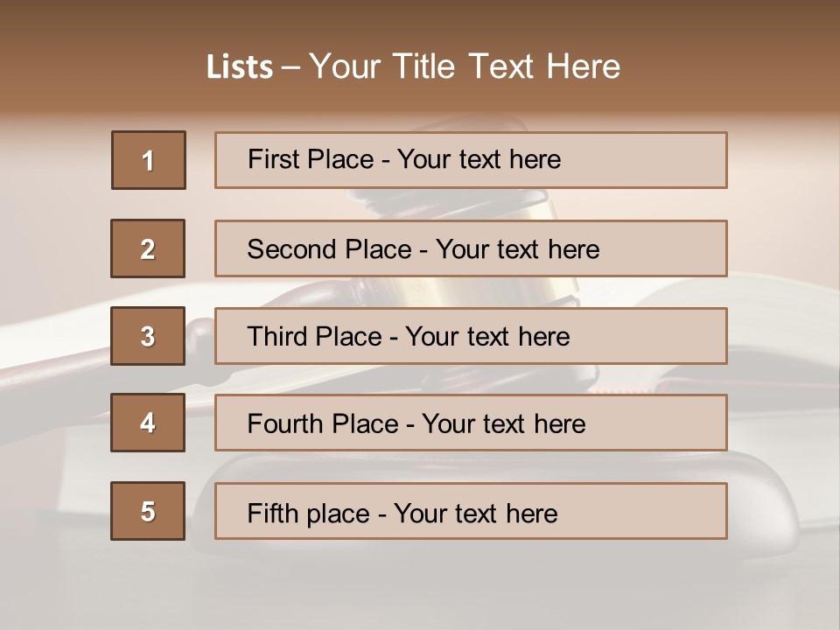840x630 pixels.
Task: Click the number 3 brown box
Action: [148, 336]
